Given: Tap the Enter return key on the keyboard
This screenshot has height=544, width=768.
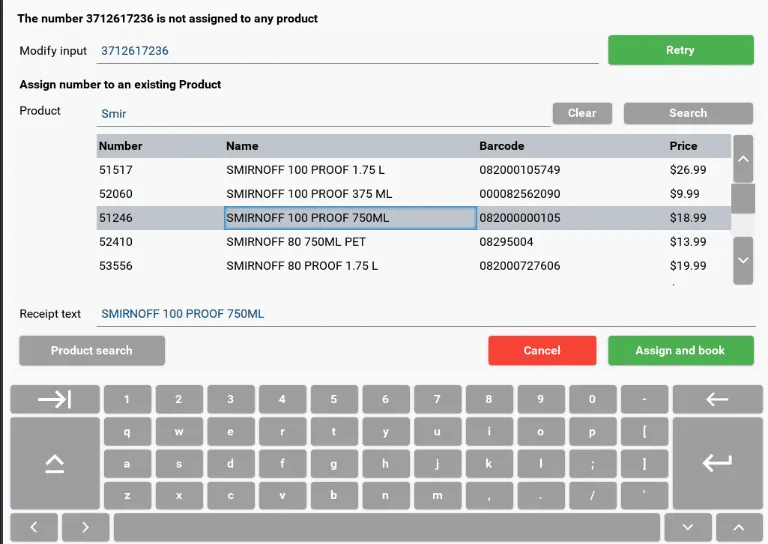Looking at the screenshot, I should pos(717,463).
